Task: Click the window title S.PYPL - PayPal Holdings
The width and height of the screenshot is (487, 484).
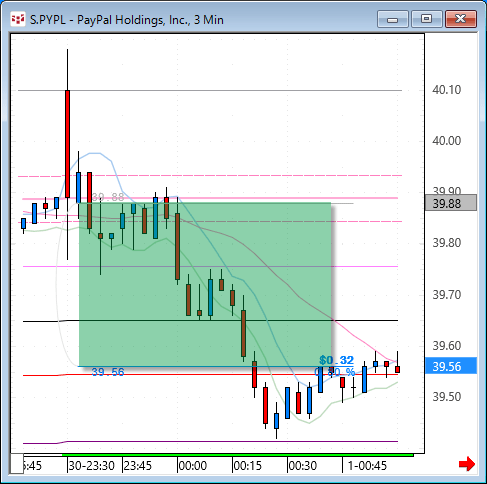Action: coord(127,20)
